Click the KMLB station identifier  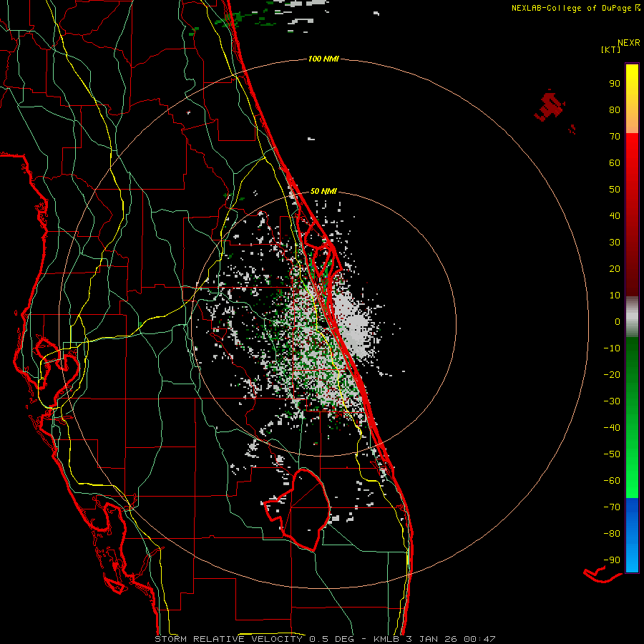(x=388, y=639)
